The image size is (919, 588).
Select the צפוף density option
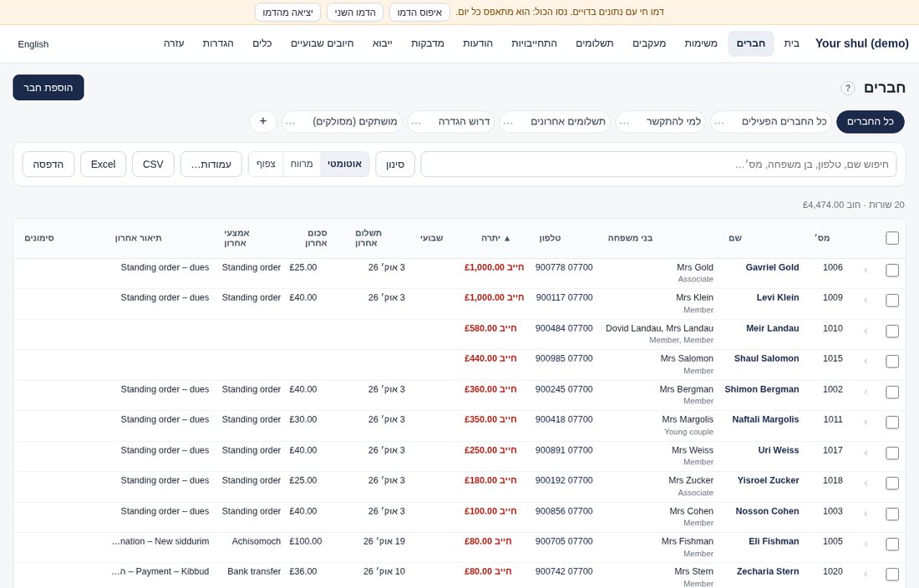coord(266,164)
